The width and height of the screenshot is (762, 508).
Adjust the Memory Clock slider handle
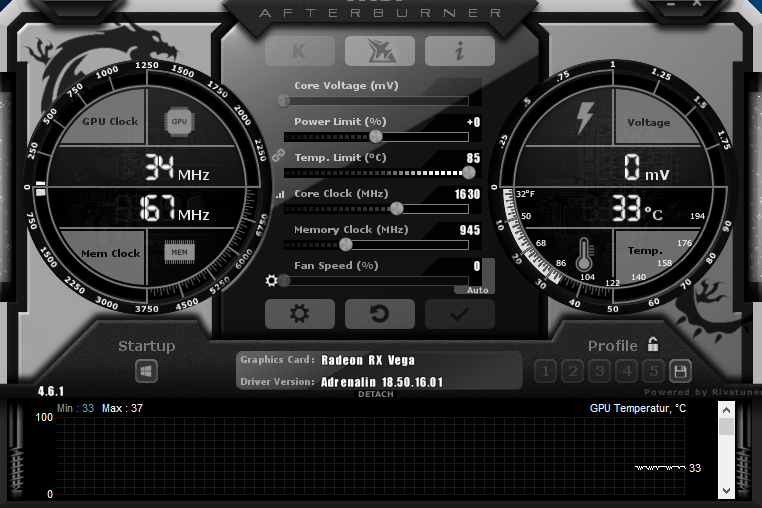pyautogui.click(x=346, y=245)
